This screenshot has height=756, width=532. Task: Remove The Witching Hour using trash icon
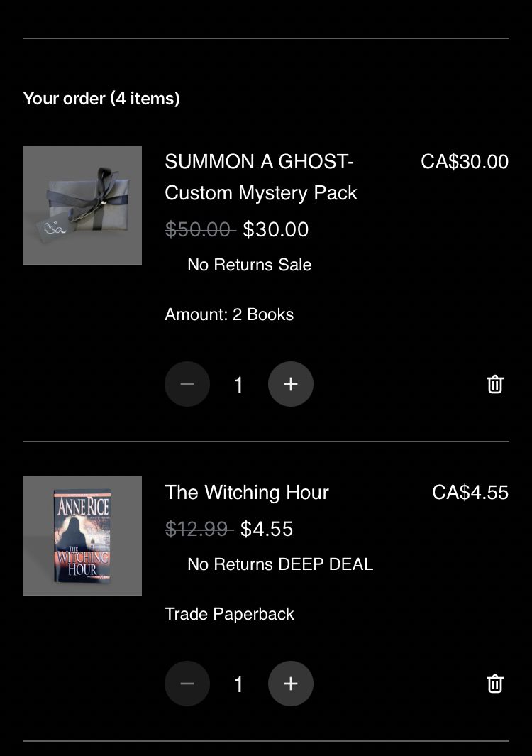pyautogui.click(x=495, y=684)
